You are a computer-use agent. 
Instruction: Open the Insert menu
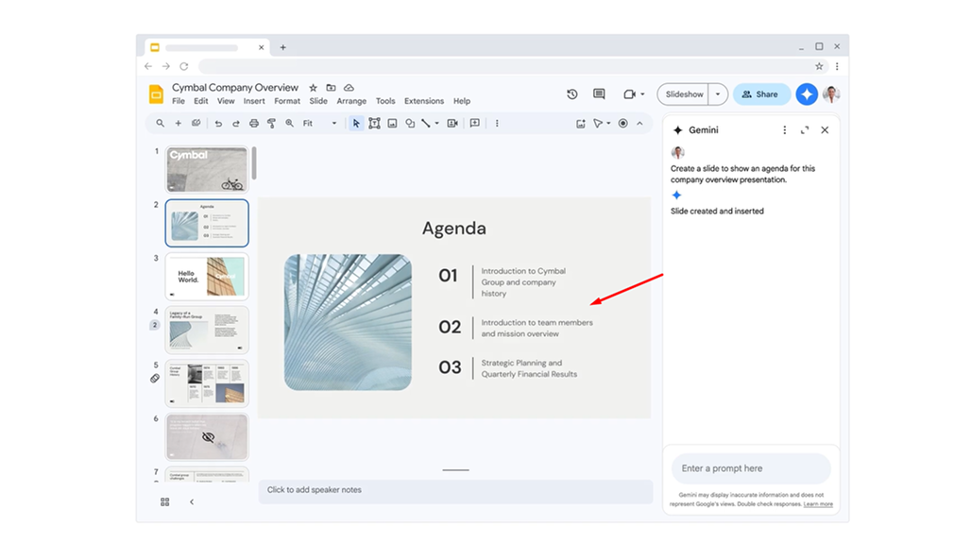[x=254, y=101]
